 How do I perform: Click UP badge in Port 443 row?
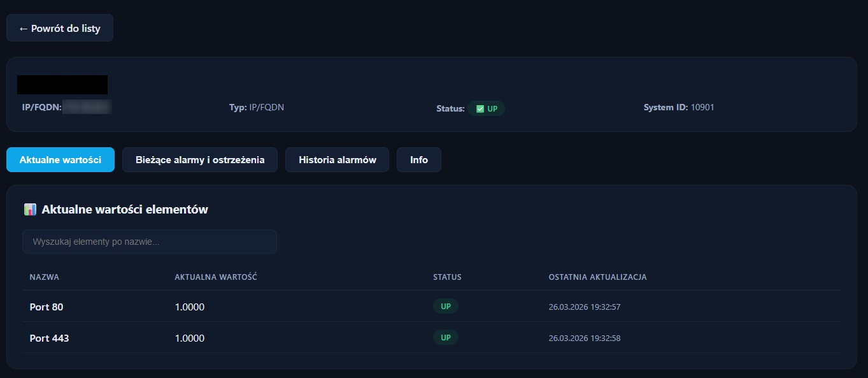coord(446,337)
